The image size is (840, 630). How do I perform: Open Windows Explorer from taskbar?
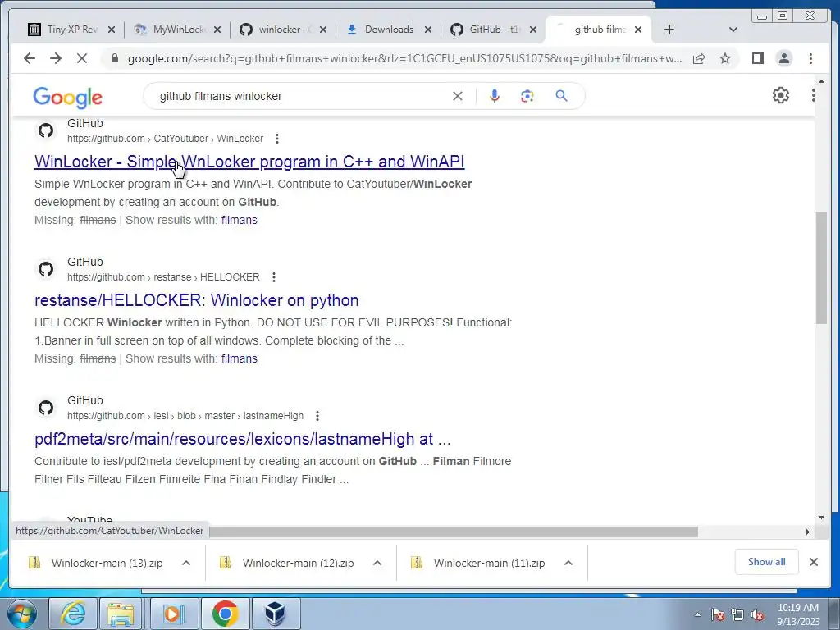pyautogui.click(x=121, y=614)
